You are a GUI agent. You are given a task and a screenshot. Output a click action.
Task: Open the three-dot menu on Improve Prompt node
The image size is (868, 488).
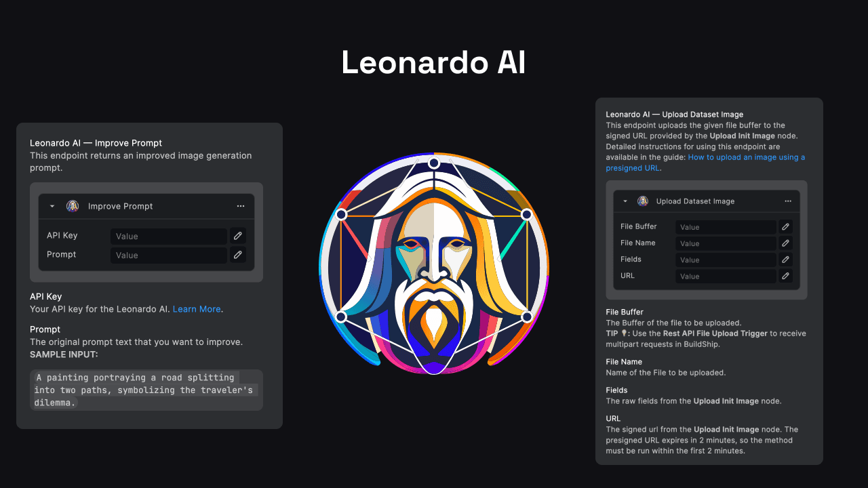(x=241, y=206)
